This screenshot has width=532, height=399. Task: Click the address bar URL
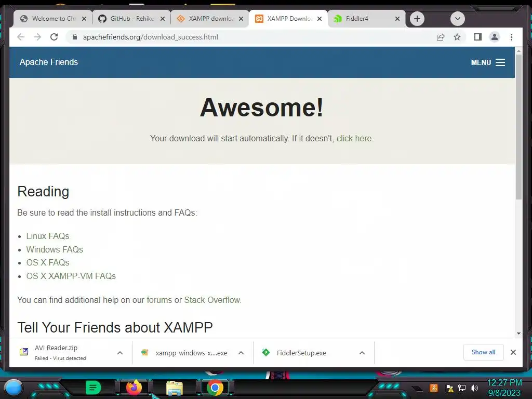coord(150,37)
